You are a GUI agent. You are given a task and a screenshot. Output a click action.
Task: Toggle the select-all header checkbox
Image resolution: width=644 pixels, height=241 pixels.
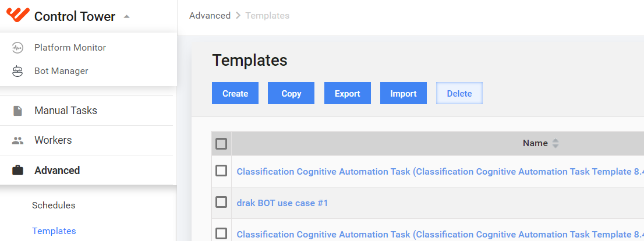(x=221, y=144)
